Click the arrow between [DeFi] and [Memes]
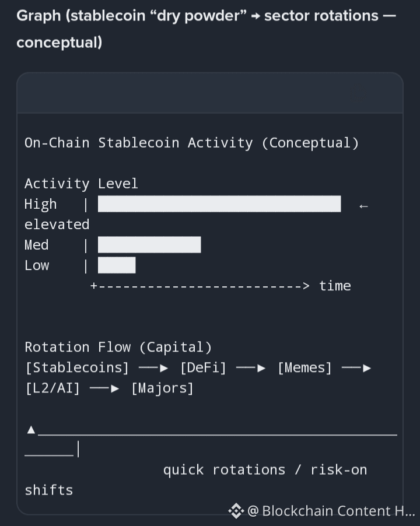 [251, 368]
